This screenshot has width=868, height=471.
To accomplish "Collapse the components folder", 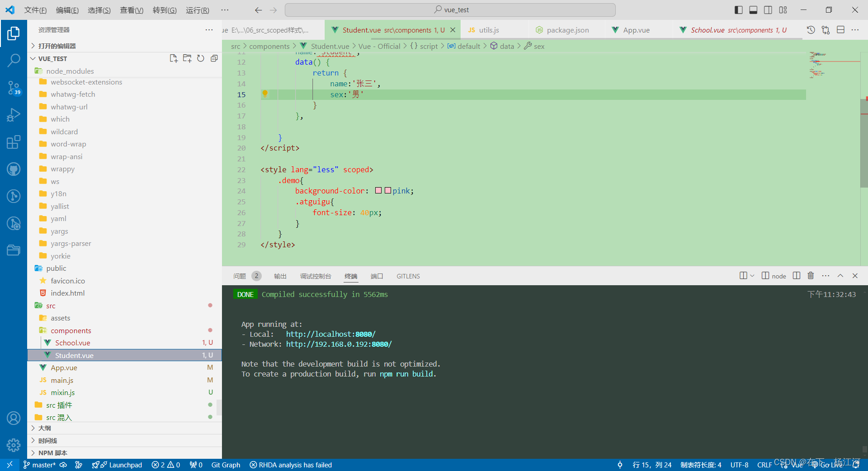I will point(124,330).
